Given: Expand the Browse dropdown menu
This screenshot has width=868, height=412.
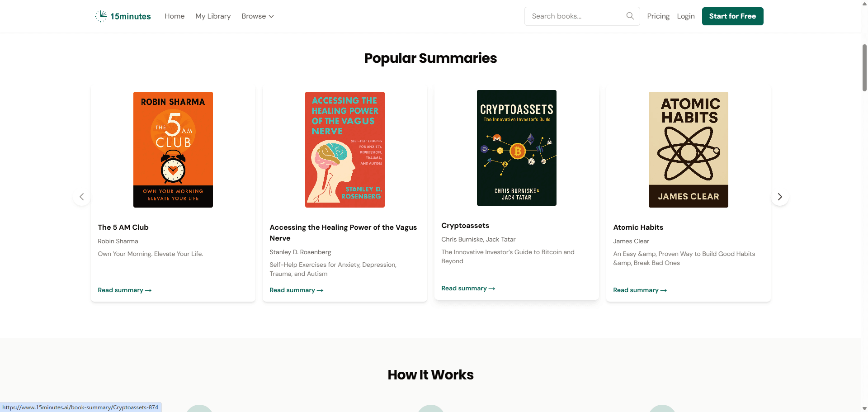Looking at the screenshot, I should pyautogui.click(x=258, y=16).
